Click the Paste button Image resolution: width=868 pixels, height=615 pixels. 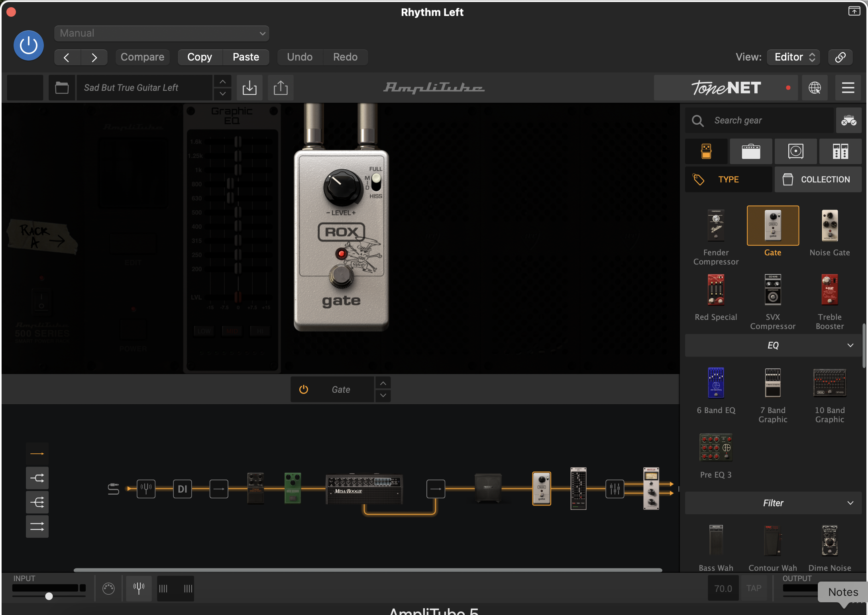tap(246, 57)
